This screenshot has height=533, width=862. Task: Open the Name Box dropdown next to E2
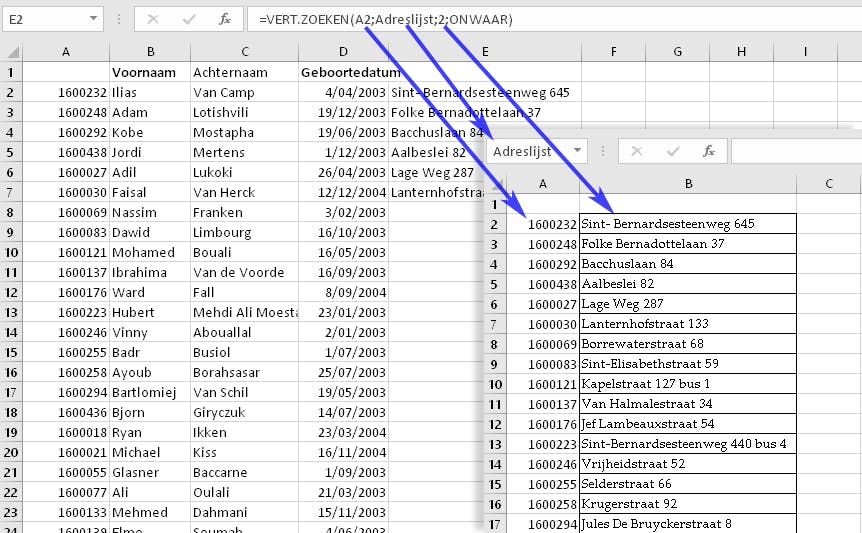93,19
